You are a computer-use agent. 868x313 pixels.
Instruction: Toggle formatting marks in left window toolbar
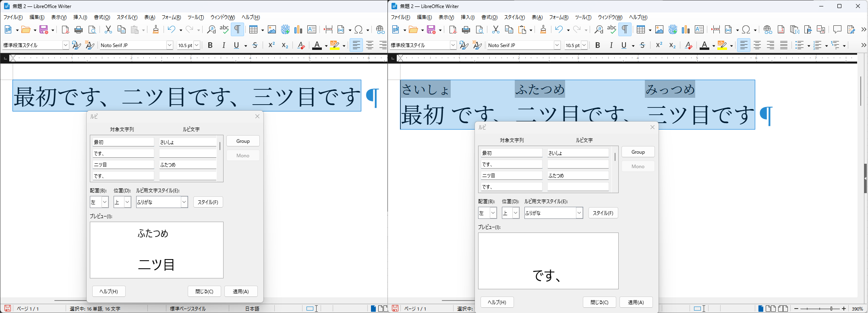237,30
